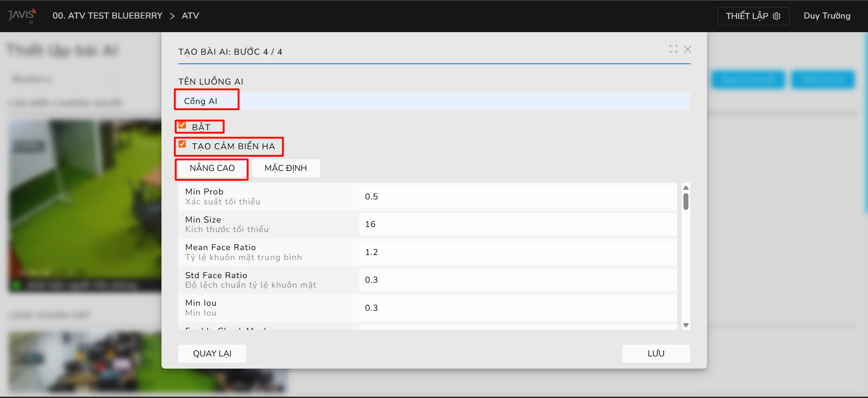Switch to the NÂNG CAO tab

click(212, 168)
